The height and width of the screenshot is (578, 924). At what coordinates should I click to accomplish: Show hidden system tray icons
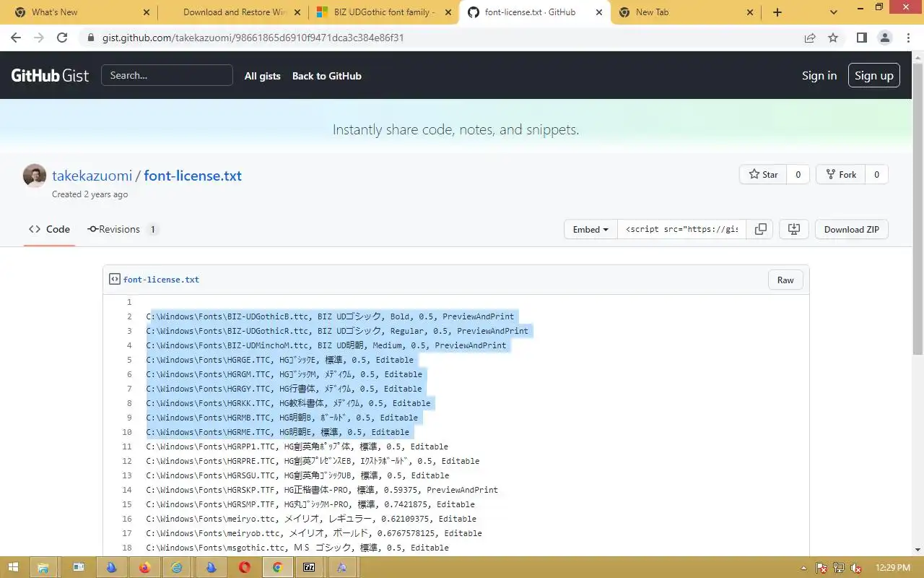click(x=804, y=568)
